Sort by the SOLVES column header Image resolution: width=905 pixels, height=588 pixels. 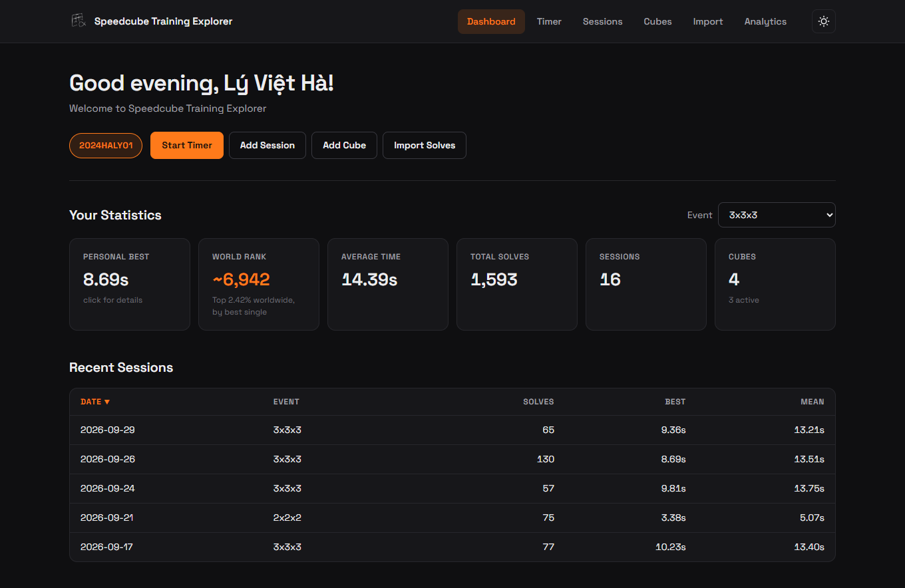coord(538,402)
